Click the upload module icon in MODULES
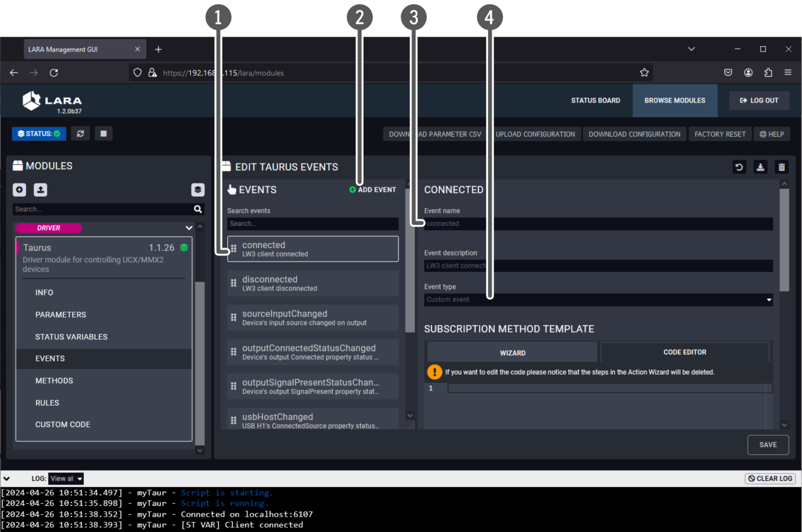Viewport: 802px width, 532px height. 40,190
